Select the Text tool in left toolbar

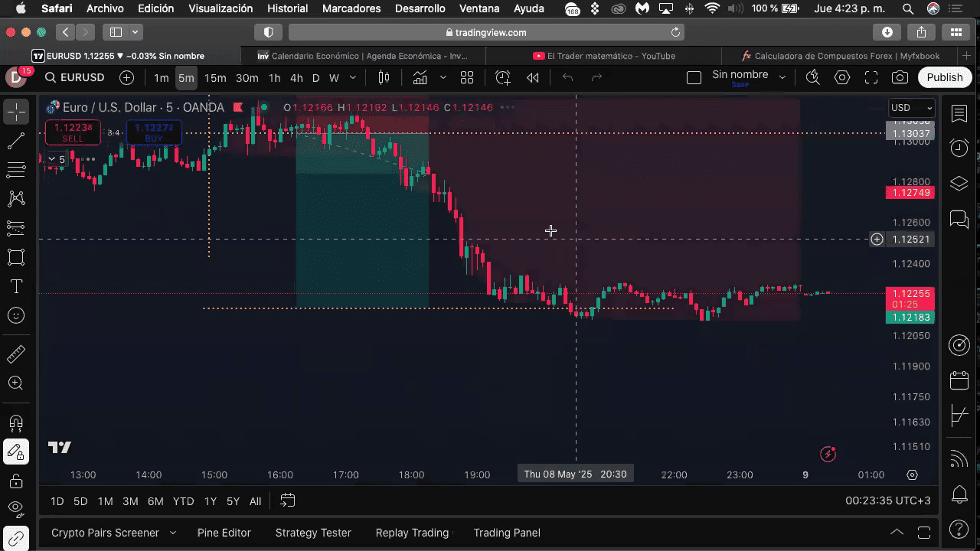(15, 286)
